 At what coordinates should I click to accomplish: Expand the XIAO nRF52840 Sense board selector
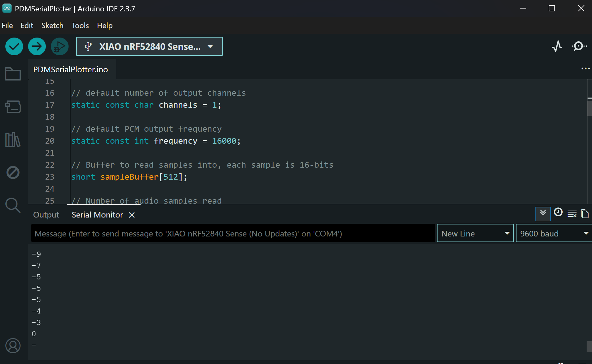149,46
